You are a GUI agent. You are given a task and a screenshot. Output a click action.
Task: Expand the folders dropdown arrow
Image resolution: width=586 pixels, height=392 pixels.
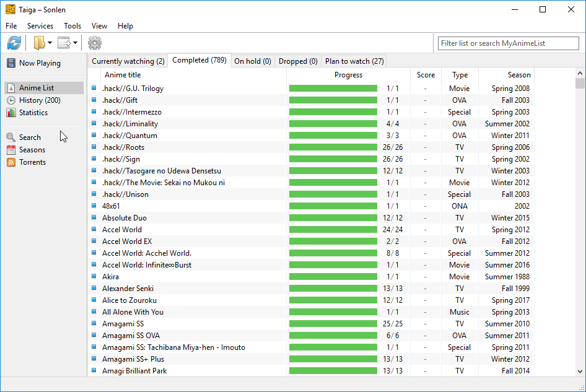(x=50, y=43)
